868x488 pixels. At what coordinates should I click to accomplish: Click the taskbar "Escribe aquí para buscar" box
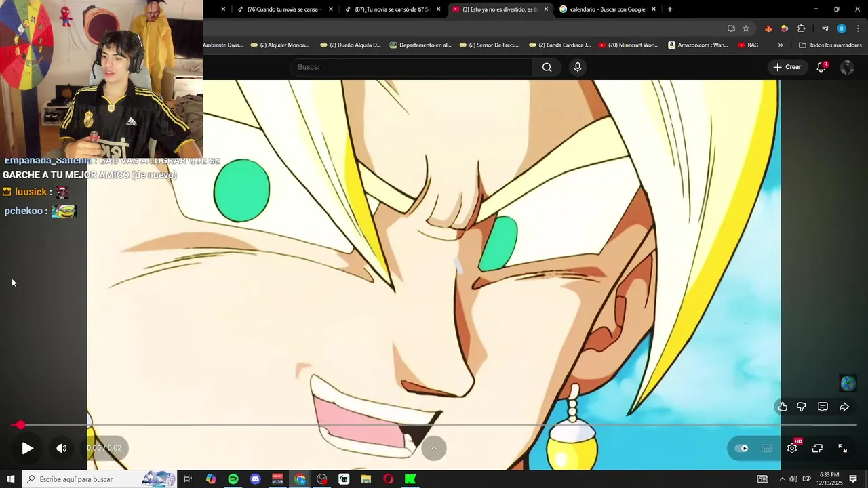(x=100, y=479)
